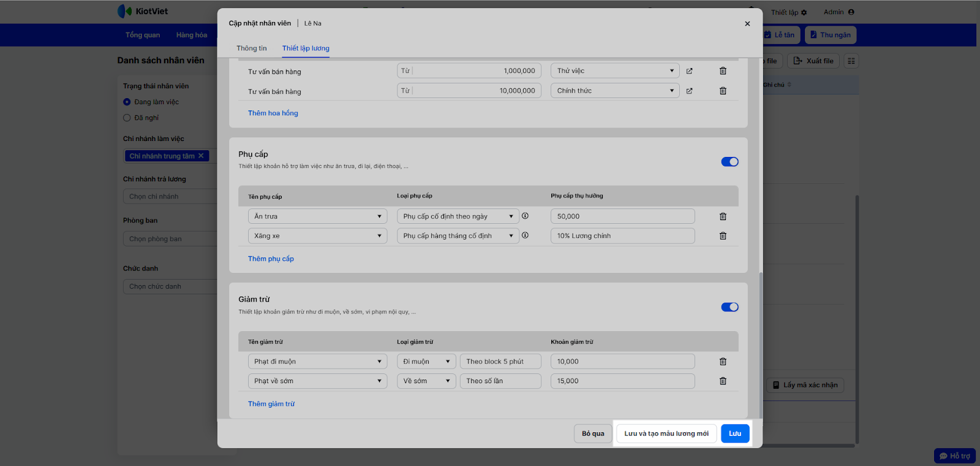The height and width of the screenshot is (466, 980).
Task: Click the Lưu button
Action: [x=735, y=434]
